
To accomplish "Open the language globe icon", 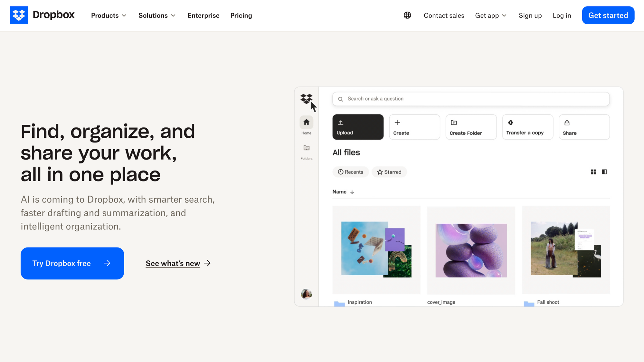I will pos(407,15).
